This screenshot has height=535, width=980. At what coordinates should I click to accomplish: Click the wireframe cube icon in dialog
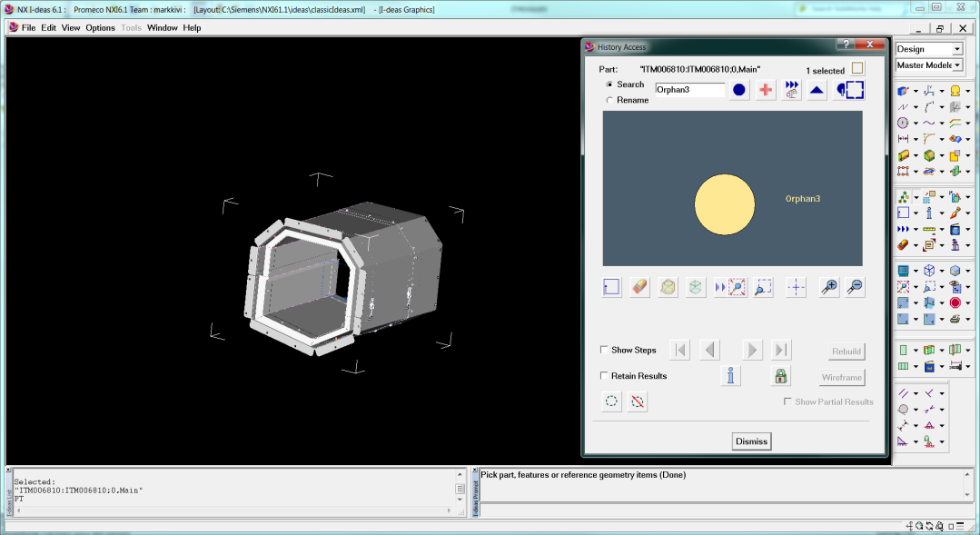(x=695, y=287)
